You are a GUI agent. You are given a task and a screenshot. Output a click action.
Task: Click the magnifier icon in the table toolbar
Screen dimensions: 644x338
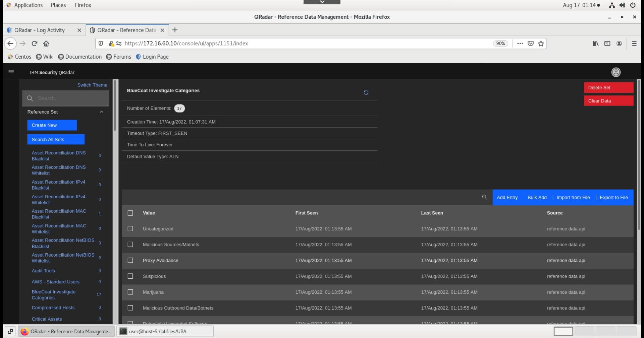tap(484, 197)
